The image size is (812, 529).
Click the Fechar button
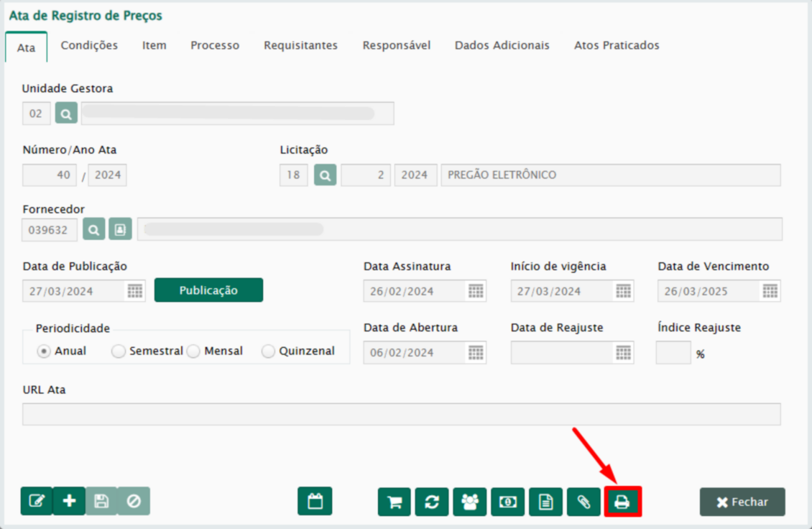[x=742, y=502]
